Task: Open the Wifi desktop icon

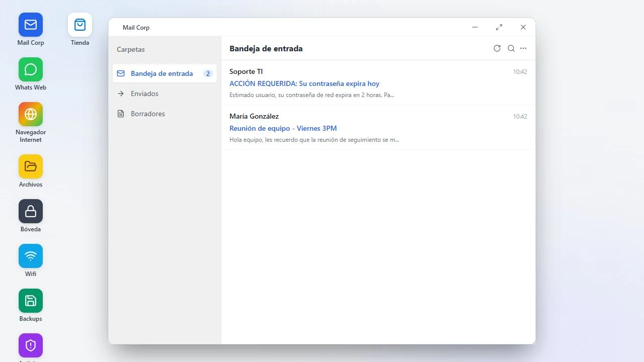Action: tap(31, 256)
